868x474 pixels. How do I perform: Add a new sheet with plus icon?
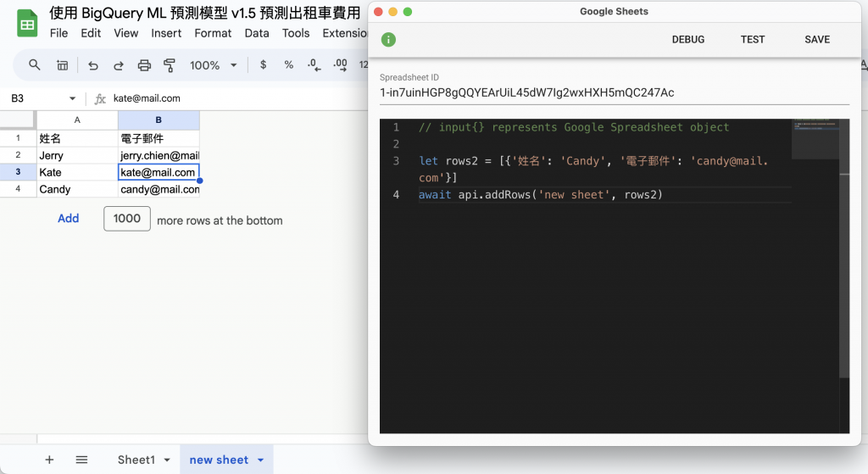[49, 460]
